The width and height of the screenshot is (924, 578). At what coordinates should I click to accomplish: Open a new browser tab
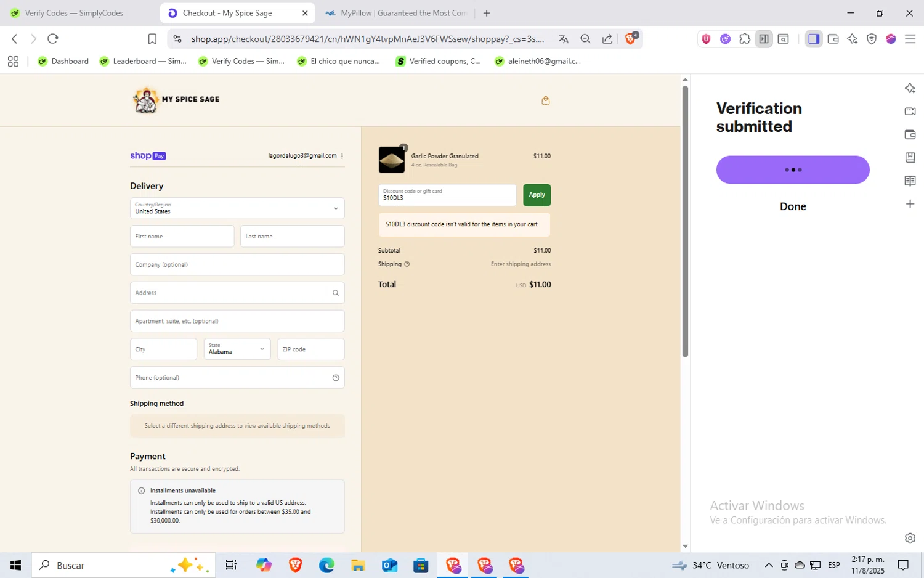(487, 13)
